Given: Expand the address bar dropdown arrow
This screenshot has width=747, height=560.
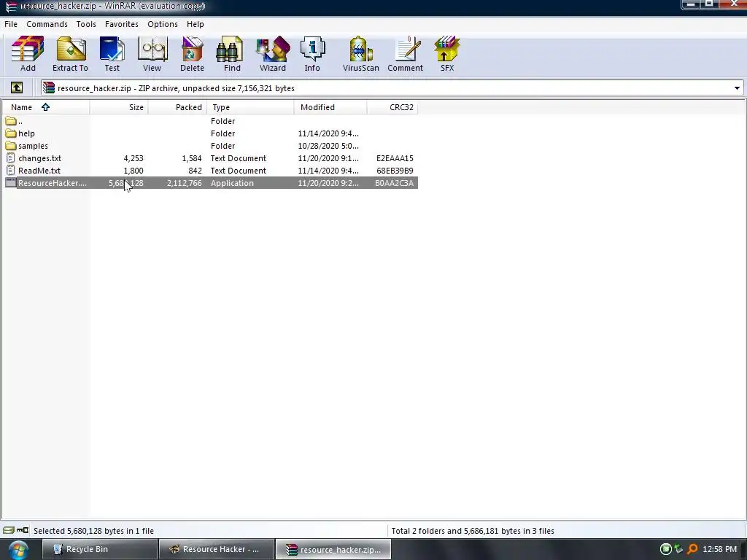Looking at the screenshot, I should (x=737, y=88).
